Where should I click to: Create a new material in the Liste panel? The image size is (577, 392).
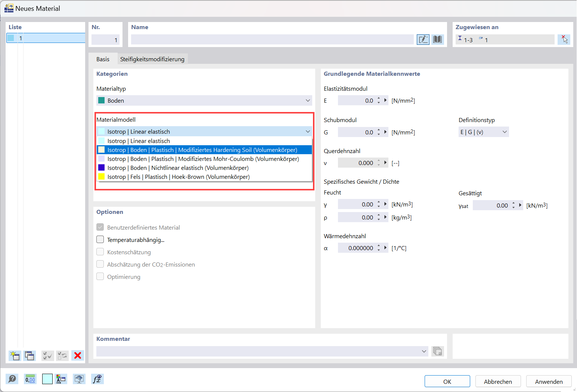coord(15,355)
